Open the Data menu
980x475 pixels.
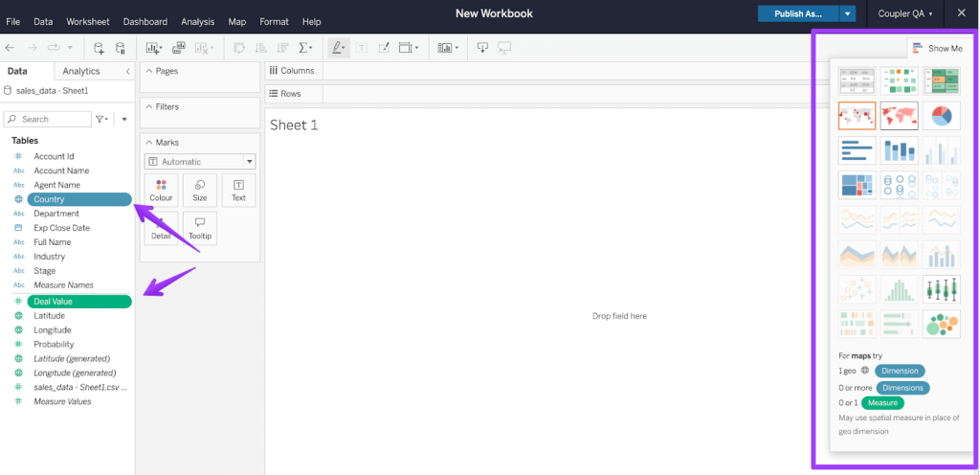pyautogui.click(x=43, y=21)
